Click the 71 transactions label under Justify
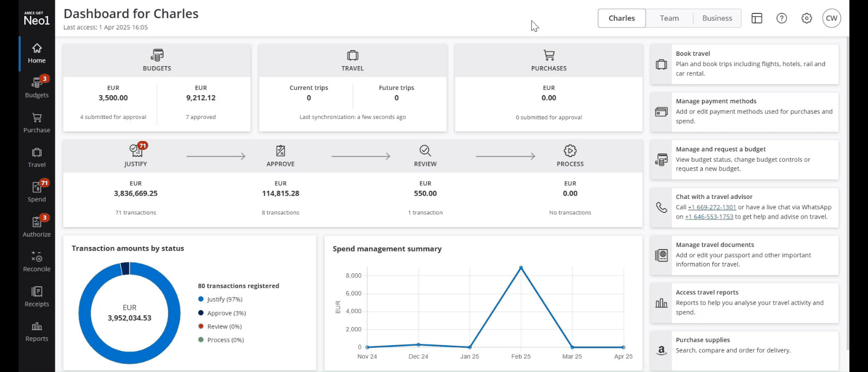The image size is (868, 372). click(x=136, y=212)
